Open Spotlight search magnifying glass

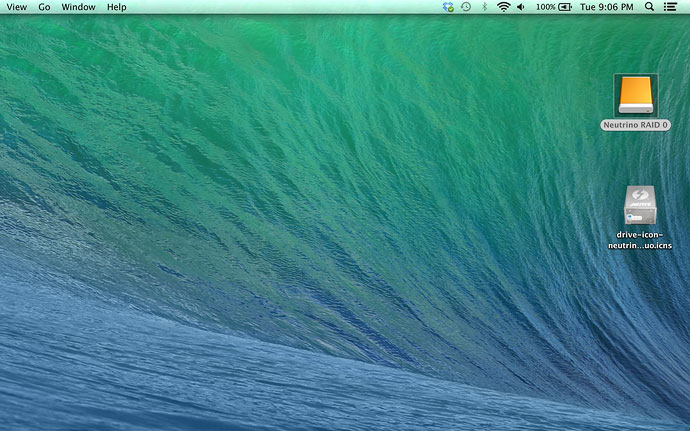[x=649, y=7]
